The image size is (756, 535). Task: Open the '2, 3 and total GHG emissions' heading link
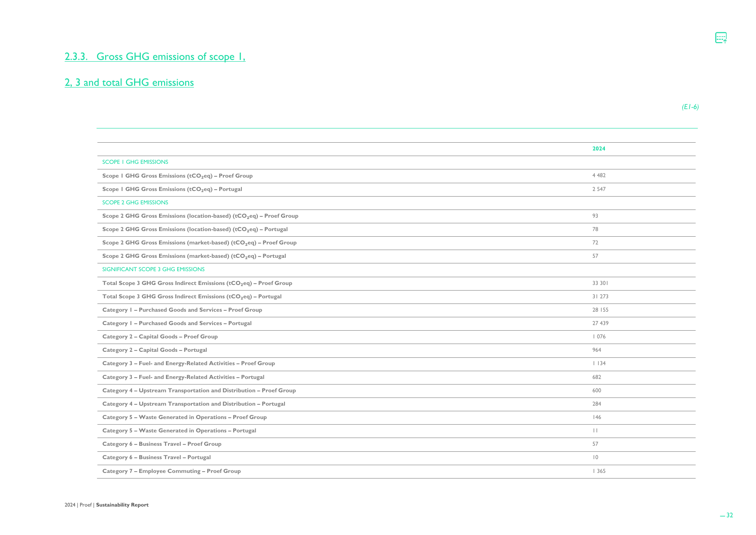click(x=129, y=82)
